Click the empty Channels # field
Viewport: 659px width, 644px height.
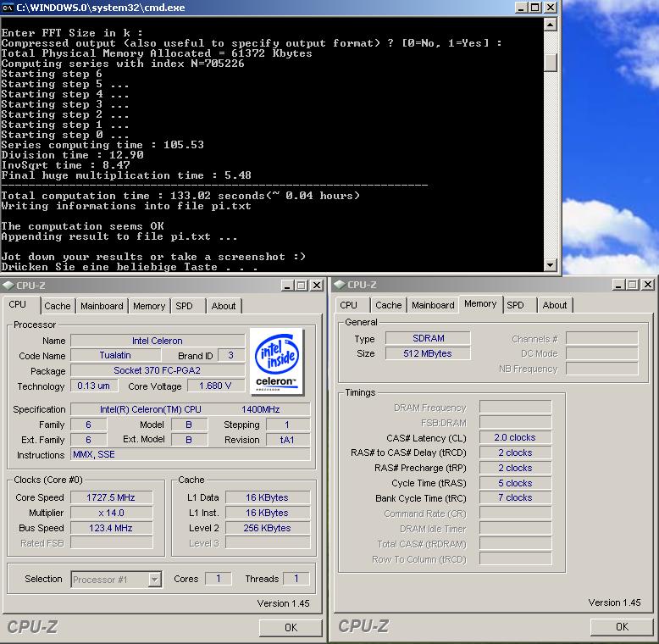coord(602,338)
